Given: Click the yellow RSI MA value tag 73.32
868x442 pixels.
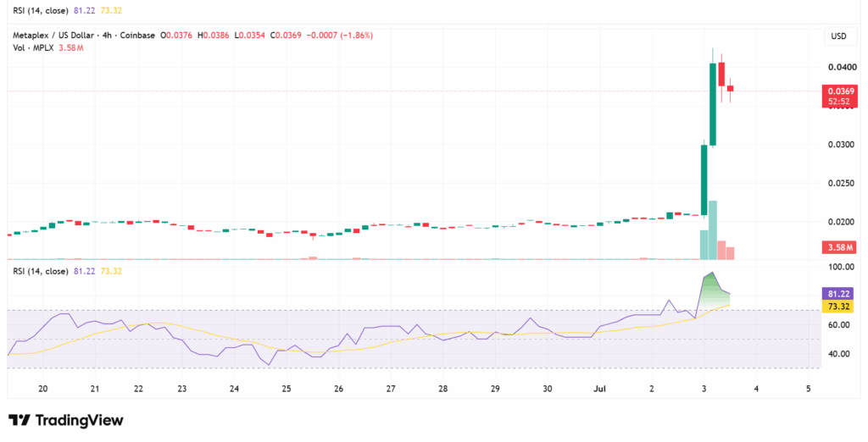Looking at the screenshot, I should pyautogui.click(x=840, y=307).
